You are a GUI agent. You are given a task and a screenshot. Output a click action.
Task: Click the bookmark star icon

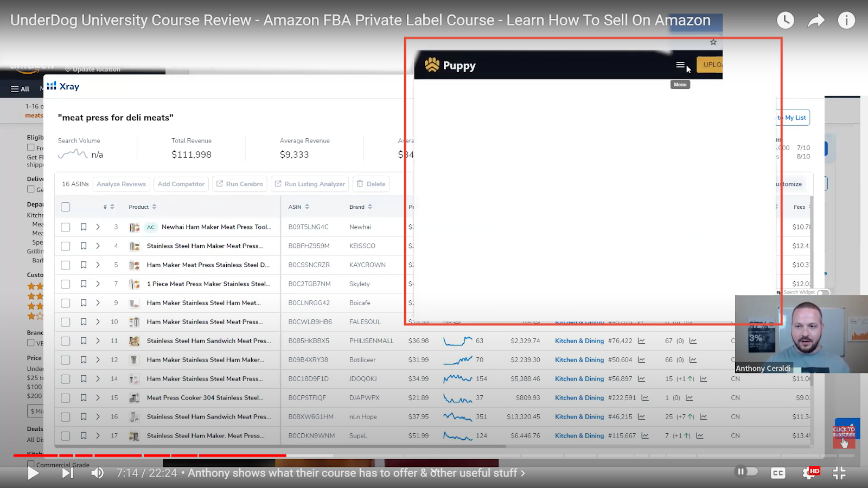click(x=713, y=42)
